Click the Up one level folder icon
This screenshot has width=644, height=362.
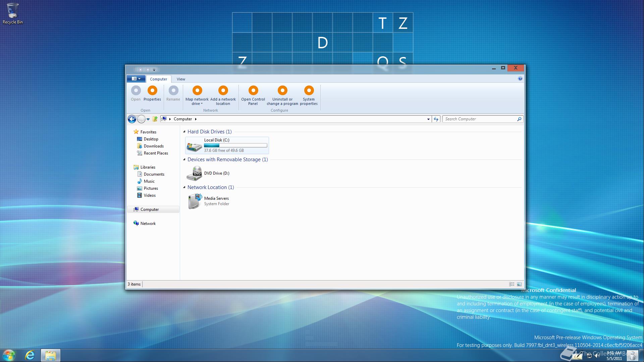click(x=155, y=119)
